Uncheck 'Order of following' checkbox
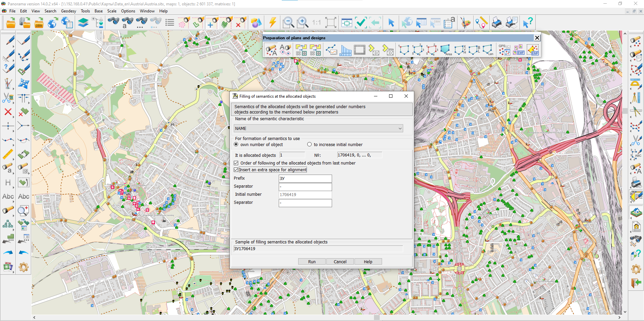This screenshot has width=644, height=321. point(236,163)
